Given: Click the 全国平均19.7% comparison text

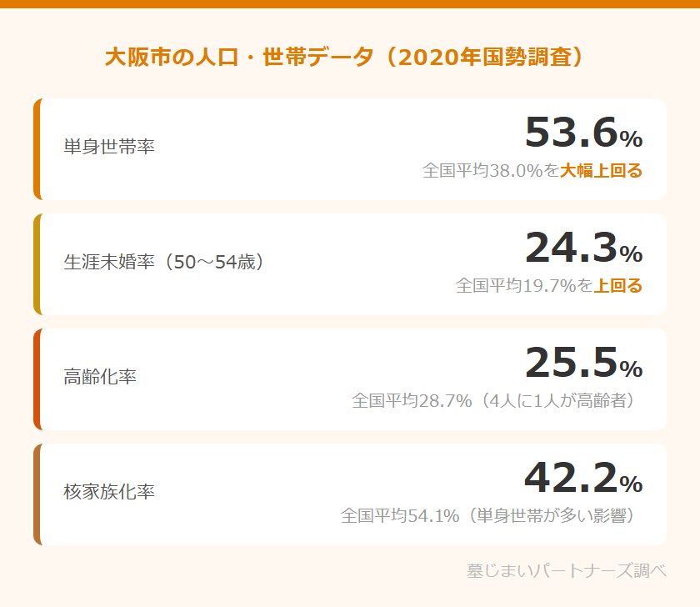Looking at the screenshot, I should click(523, 286).
